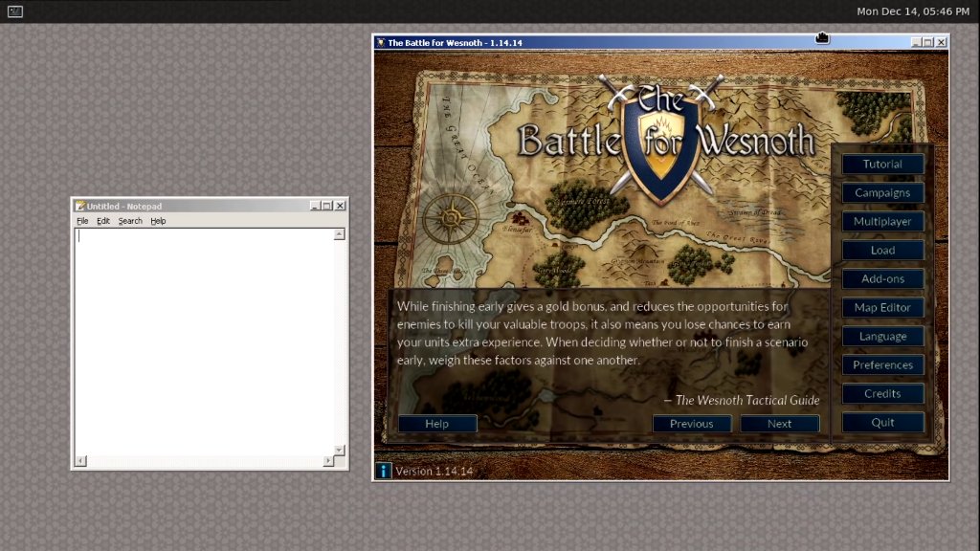Minimize the Wesnoth window
980x551 pixels.
coord(916,42)
